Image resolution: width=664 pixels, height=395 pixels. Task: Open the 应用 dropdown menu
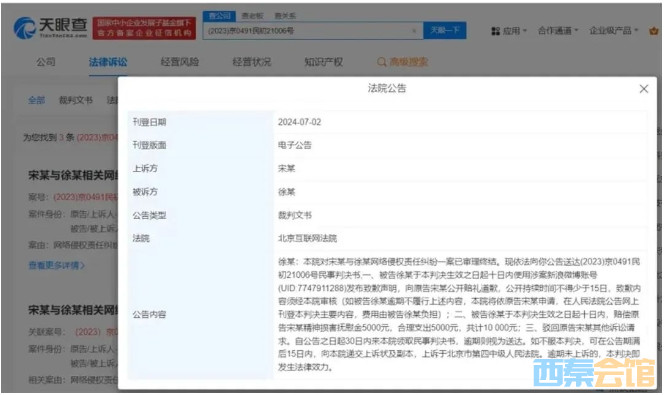click(x=509, y=31)
